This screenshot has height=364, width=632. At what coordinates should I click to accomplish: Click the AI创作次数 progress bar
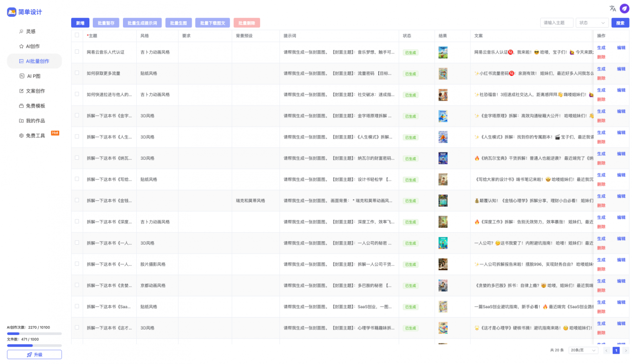coord(34,334)
